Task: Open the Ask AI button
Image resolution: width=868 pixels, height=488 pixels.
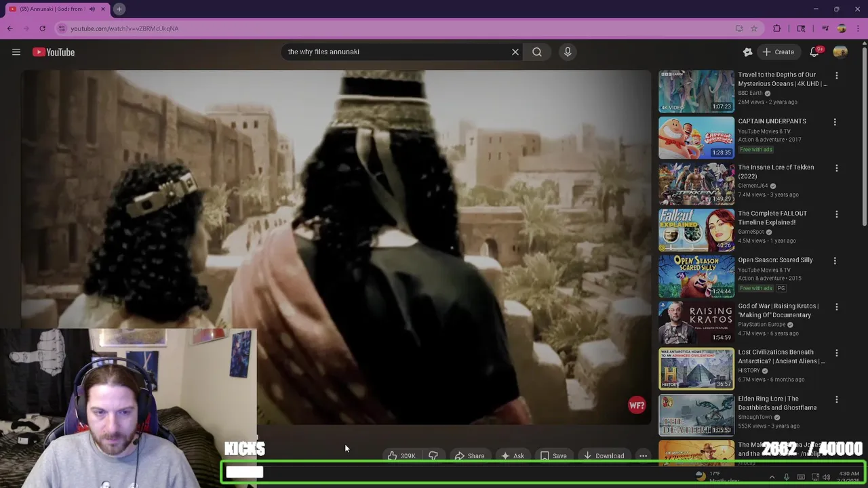Action: [x=512, y=456]
